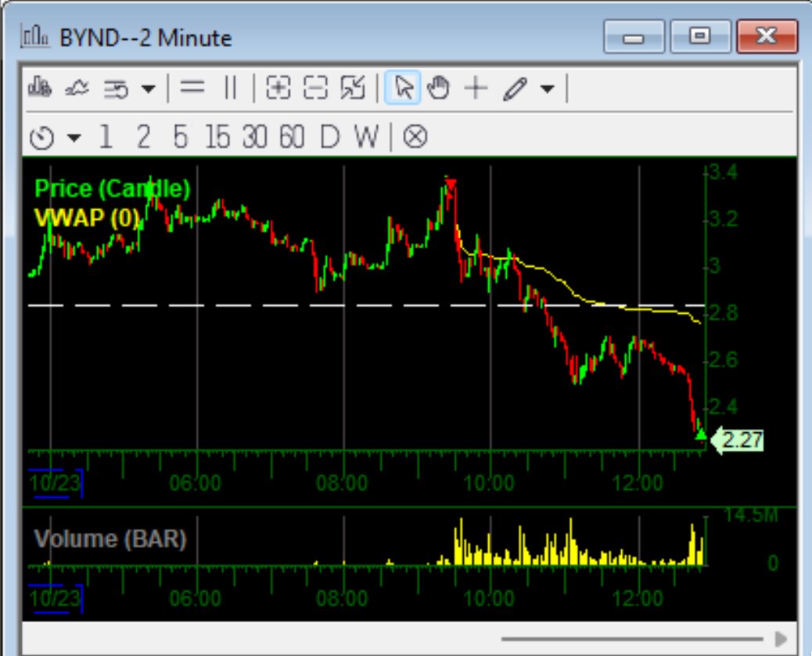812x656 pixels.
Task: Click the circled X clear icon
Action: click(415, 137)
